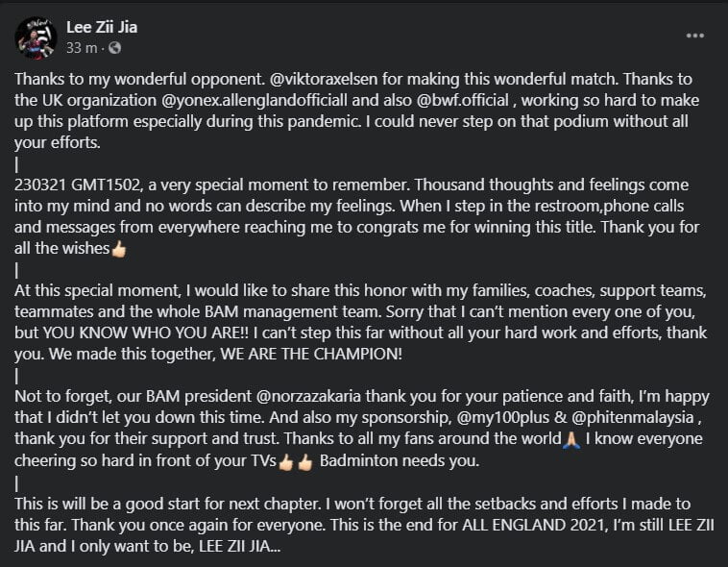Click the @my100plus sponsor mention
This screenshot has height=567, width=728.
coord(503,417)
